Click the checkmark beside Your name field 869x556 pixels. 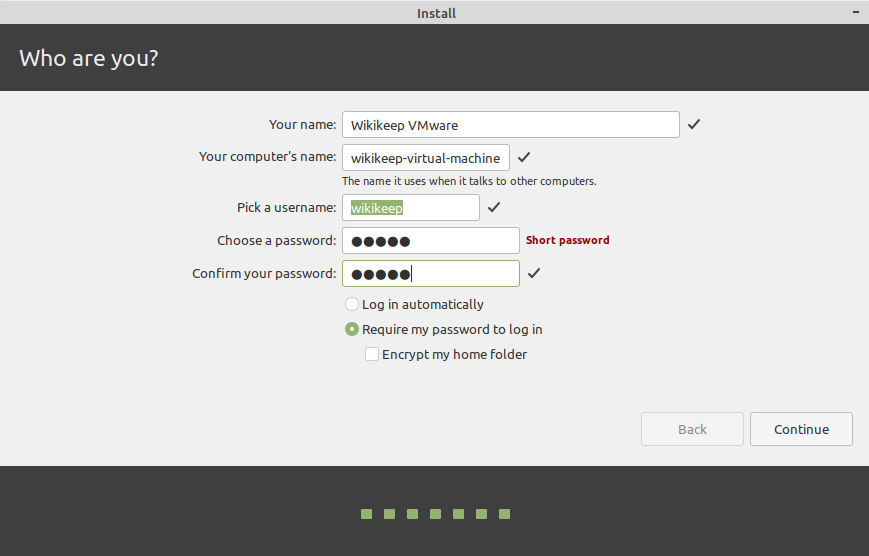(x=694, y=124)
